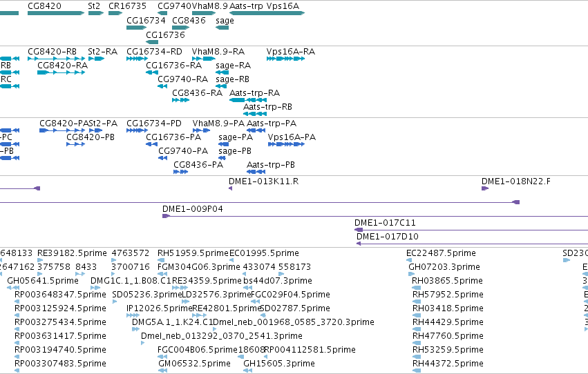
Task: Open the CG8436 gene feature
Action: 181,28
